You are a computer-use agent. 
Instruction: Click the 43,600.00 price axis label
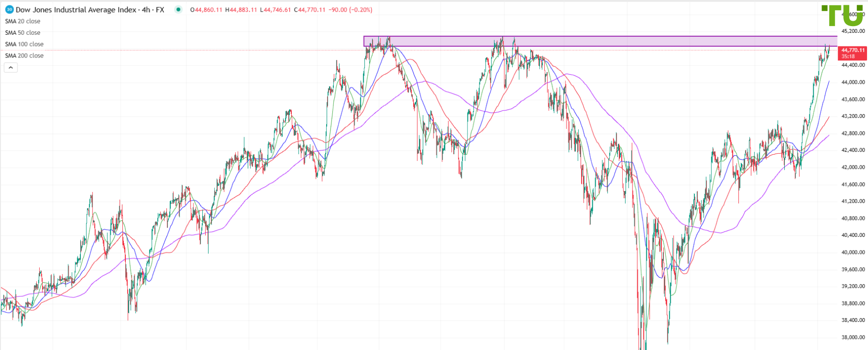pyautogui.click(x=853, y=99)
